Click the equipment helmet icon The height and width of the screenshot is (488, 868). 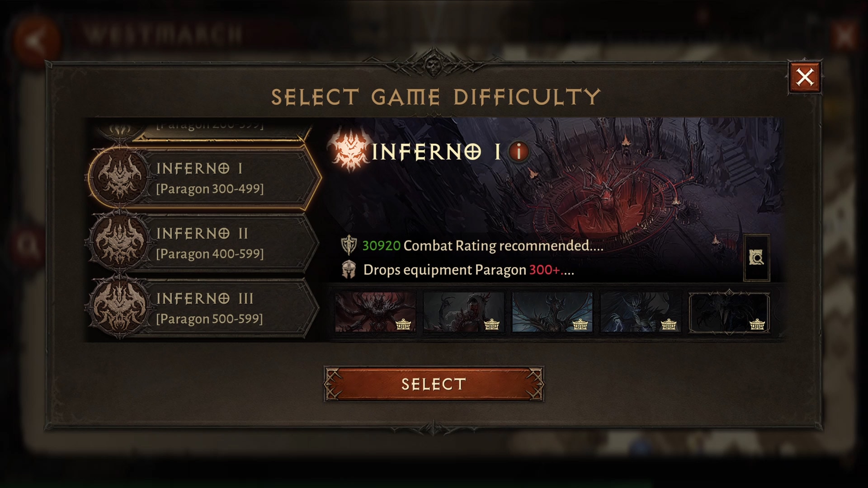coord(349,270)
